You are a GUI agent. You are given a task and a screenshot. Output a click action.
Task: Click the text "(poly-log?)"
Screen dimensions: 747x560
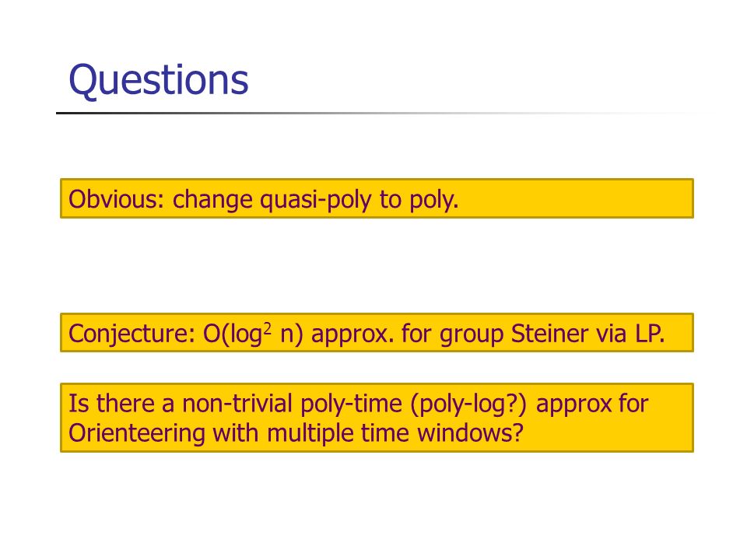click(x=468, y=404)
